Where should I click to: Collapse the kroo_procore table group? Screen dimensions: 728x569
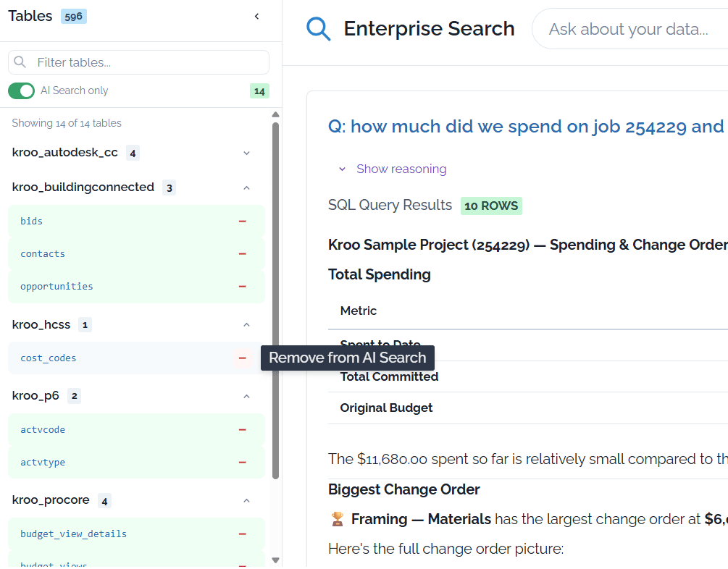pos(246,500)
